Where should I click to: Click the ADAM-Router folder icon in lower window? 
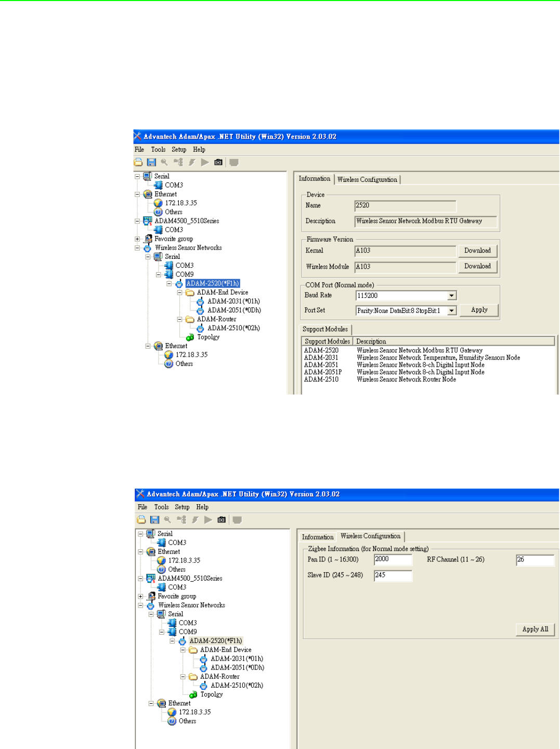pyautogui.click(x=193, y=677)
